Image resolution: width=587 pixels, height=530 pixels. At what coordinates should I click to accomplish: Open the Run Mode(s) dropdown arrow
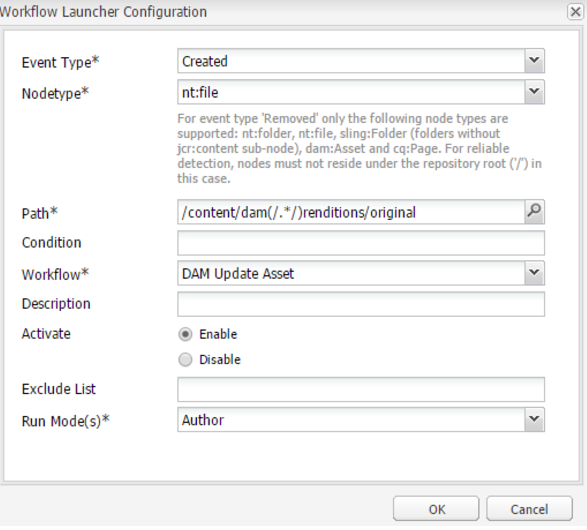coord(534,420)
